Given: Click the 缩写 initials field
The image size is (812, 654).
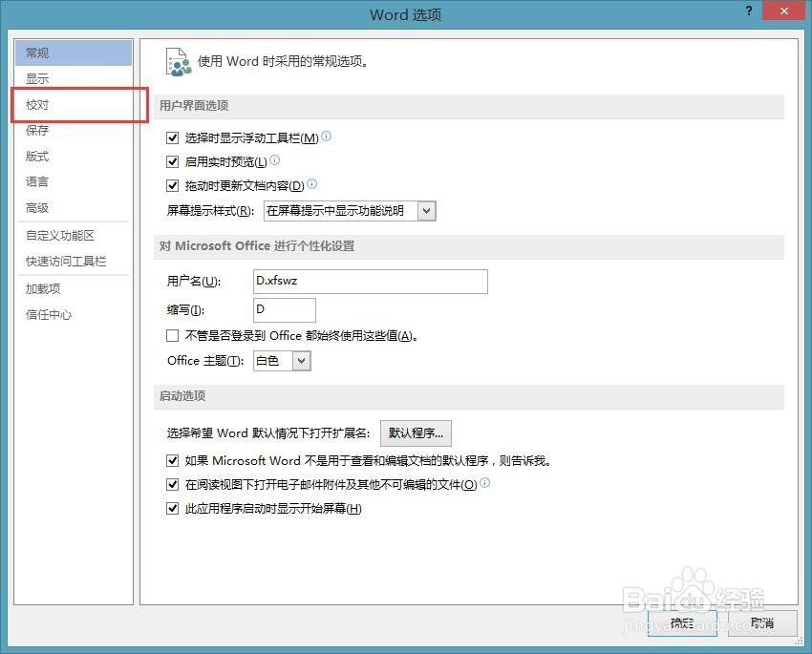Looking at the screenshot, I should [x=285, y=310].
